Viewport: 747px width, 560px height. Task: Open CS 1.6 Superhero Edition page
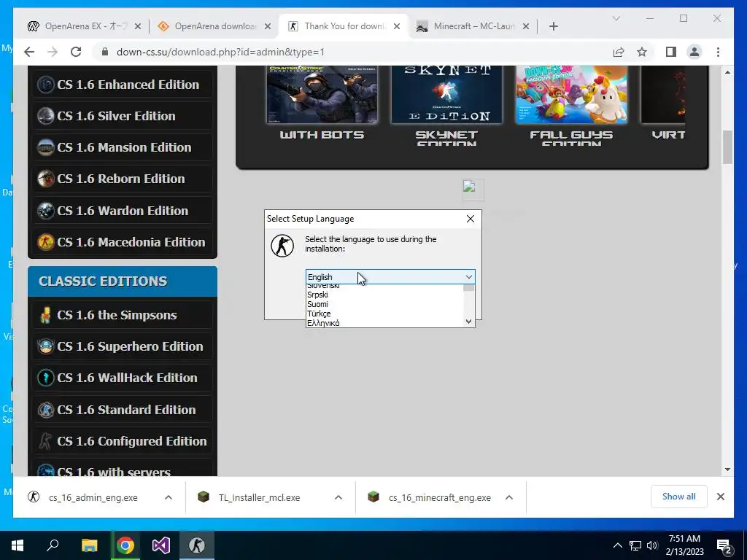130,346
